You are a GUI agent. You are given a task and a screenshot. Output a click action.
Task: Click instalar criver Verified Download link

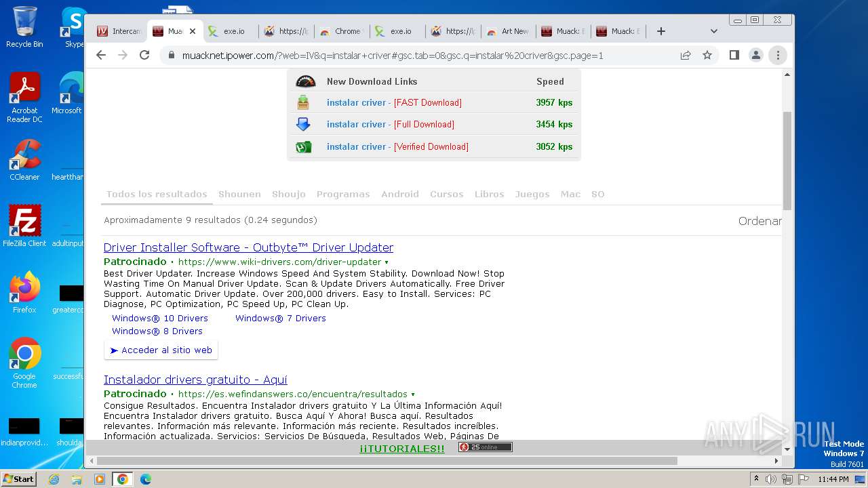(x=397, y=146)
